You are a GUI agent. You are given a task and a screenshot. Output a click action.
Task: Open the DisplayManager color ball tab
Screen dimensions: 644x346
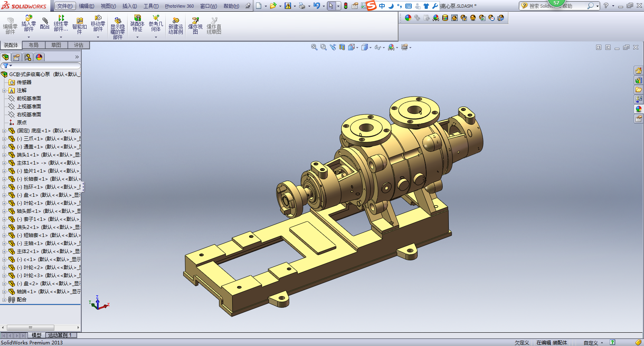pos(39,57)
